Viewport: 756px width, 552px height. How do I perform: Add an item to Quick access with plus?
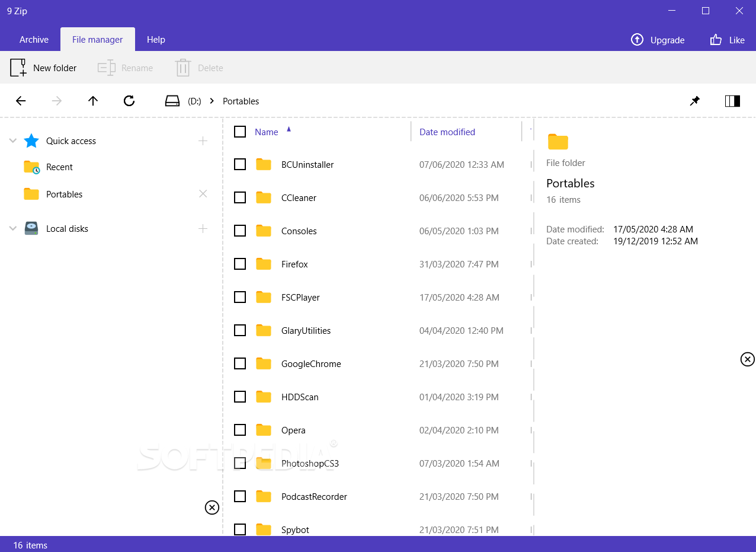click(x=203, y=141)
